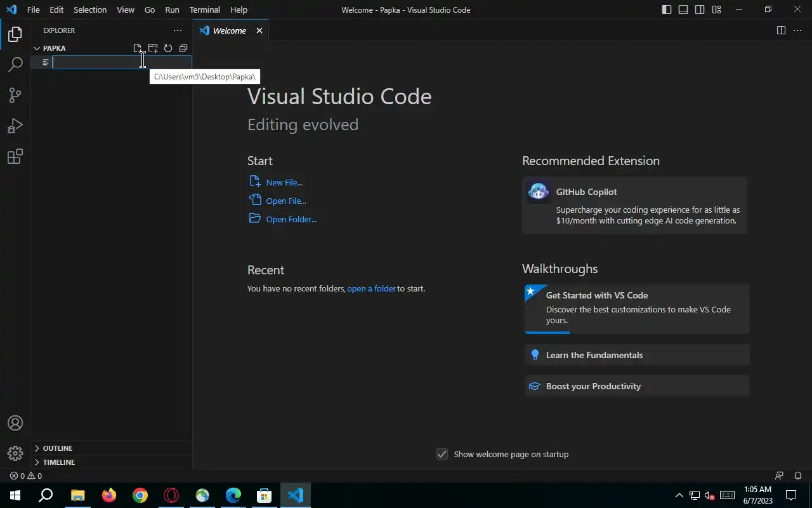Image resolution: width=812 pixels, height=508 pixels.
Task: Open the Terminal menu
Action: pyautogui.click(x=205, y=10)
